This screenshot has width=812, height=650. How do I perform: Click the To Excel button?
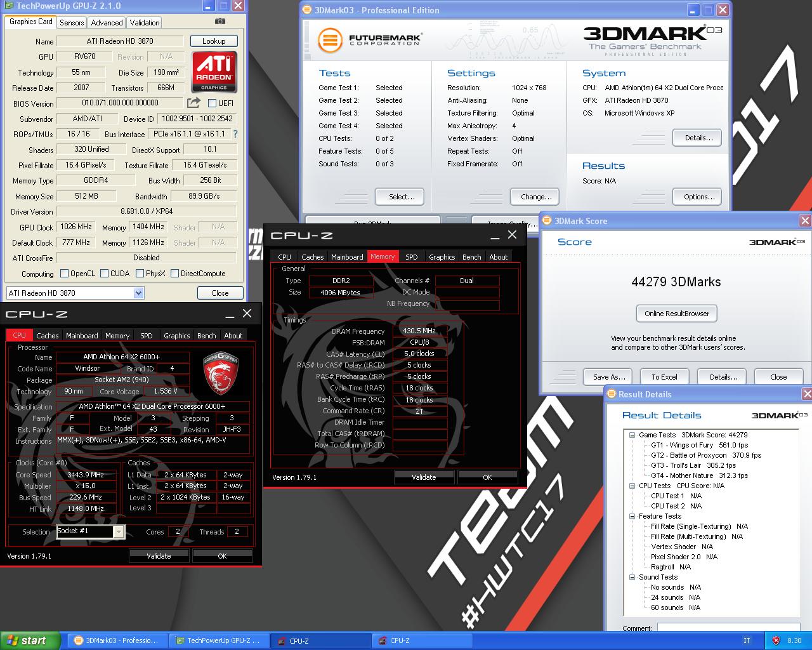664,376
